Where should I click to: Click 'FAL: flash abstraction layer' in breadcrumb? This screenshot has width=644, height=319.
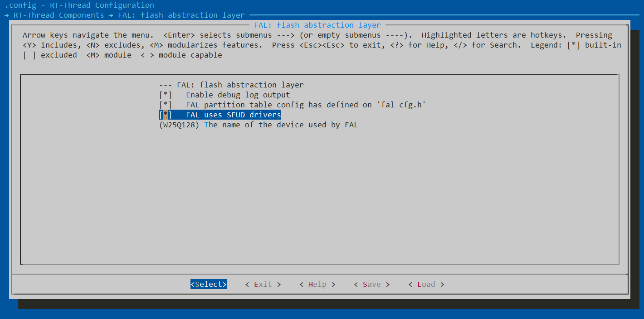coord(181,15)
